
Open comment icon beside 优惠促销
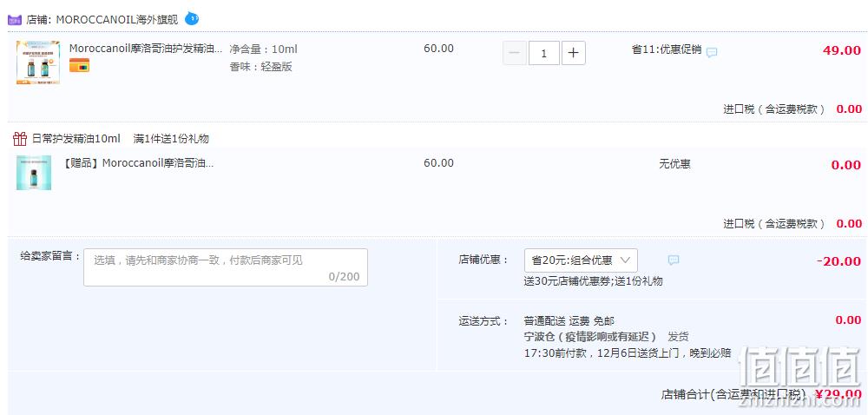coord(712,53)
